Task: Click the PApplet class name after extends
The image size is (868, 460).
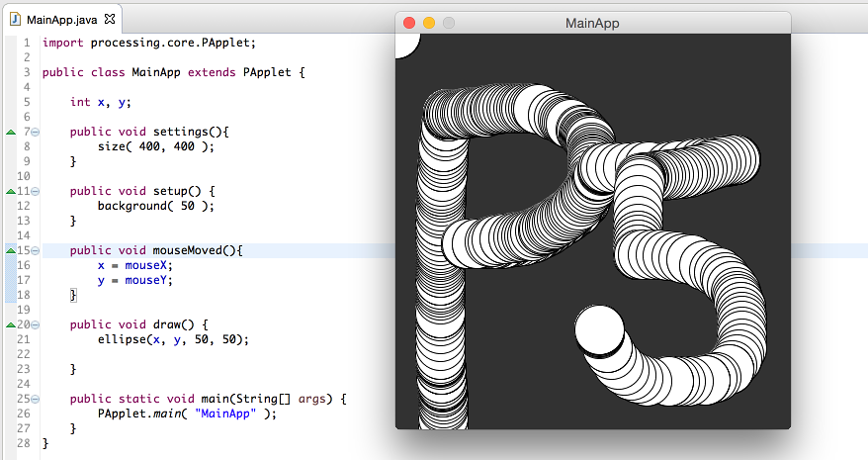Action: pos(268,72)
